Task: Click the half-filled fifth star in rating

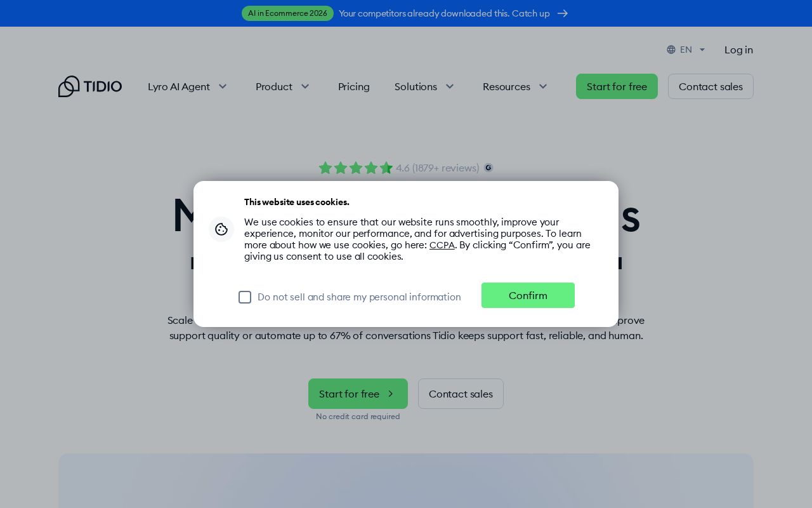Action: coord(386,168)
